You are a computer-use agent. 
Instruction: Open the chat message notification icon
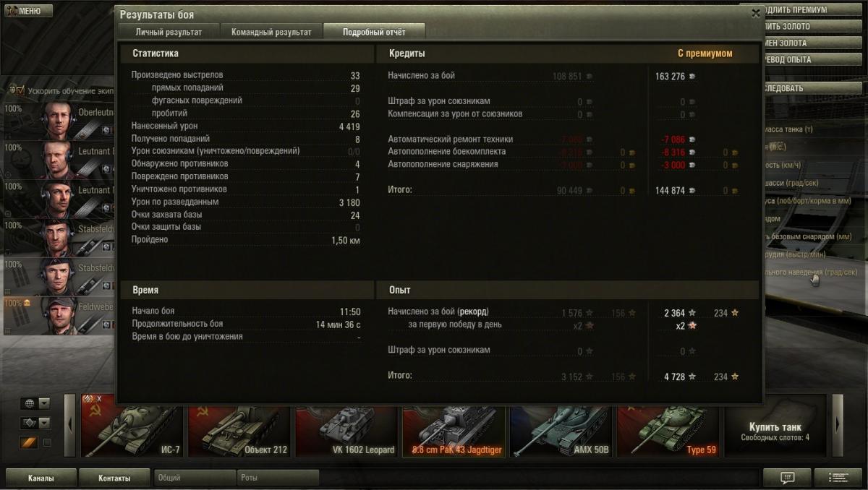[x=787, y=478]
